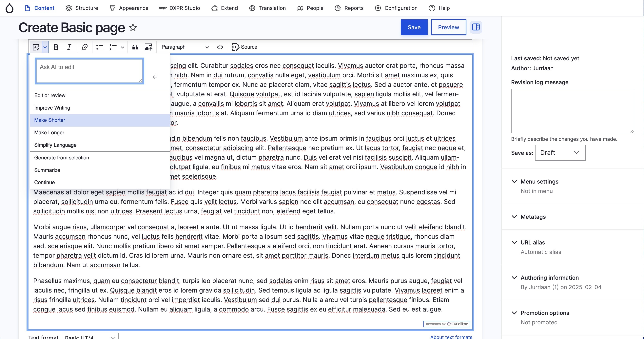Switch to Source editing mode
644x339 pixels.
[244, 47]
